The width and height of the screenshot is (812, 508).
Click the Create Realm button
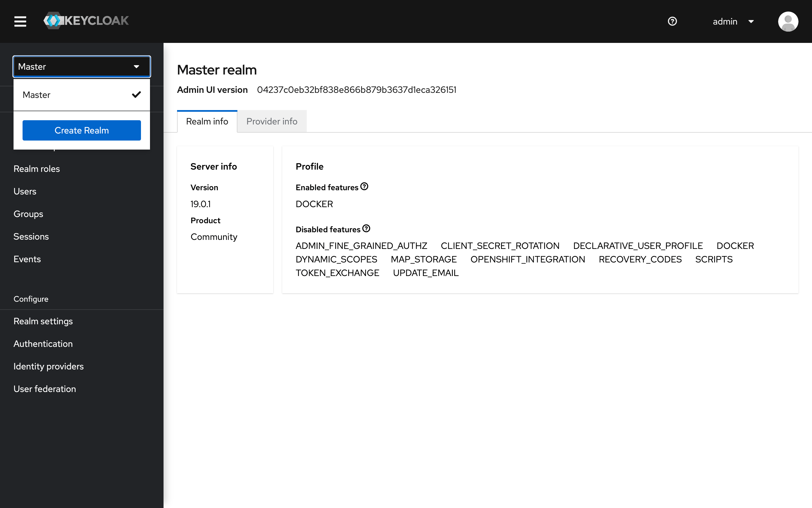[x=81, y=130]
